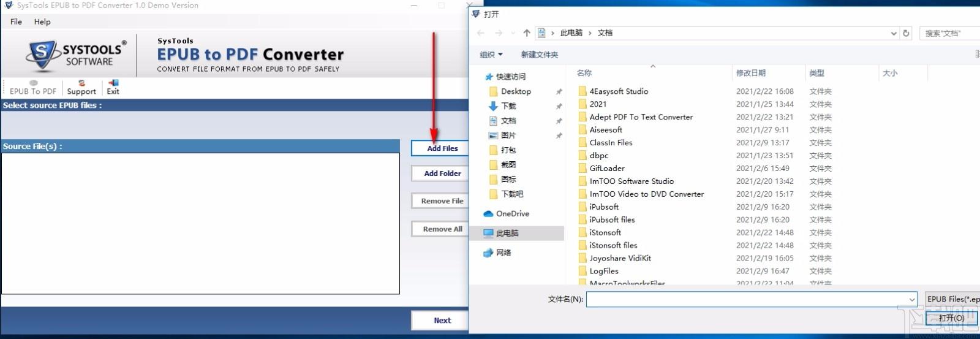Select 打包 folder in navigation pane
Viewport: 980px width, 339px height.
click(508, 150)
